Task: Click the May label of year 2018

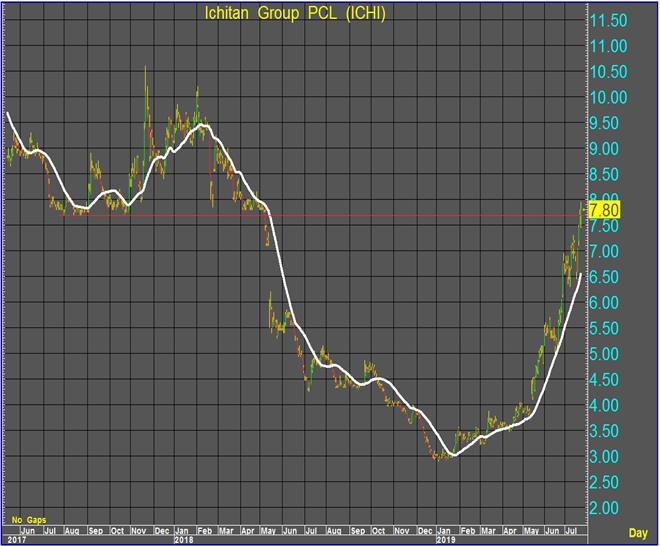Action: pyautogui.click(x=268, y=530)
